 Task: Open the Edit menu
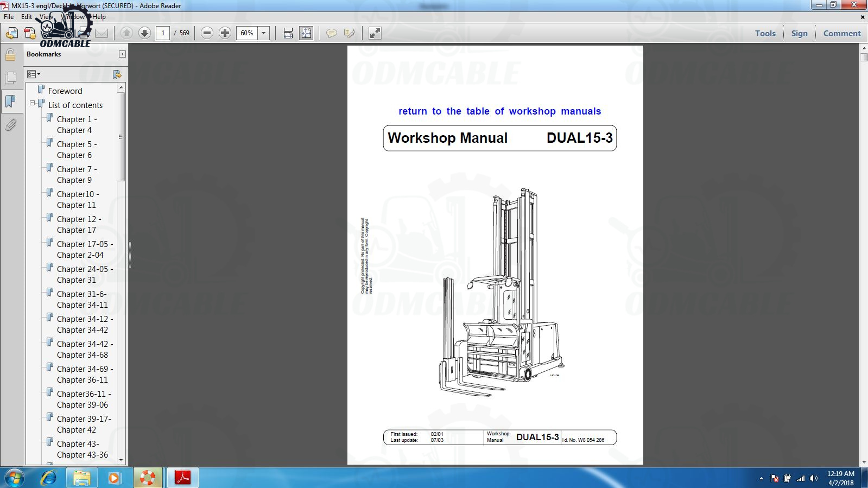[x=27, y=17]
